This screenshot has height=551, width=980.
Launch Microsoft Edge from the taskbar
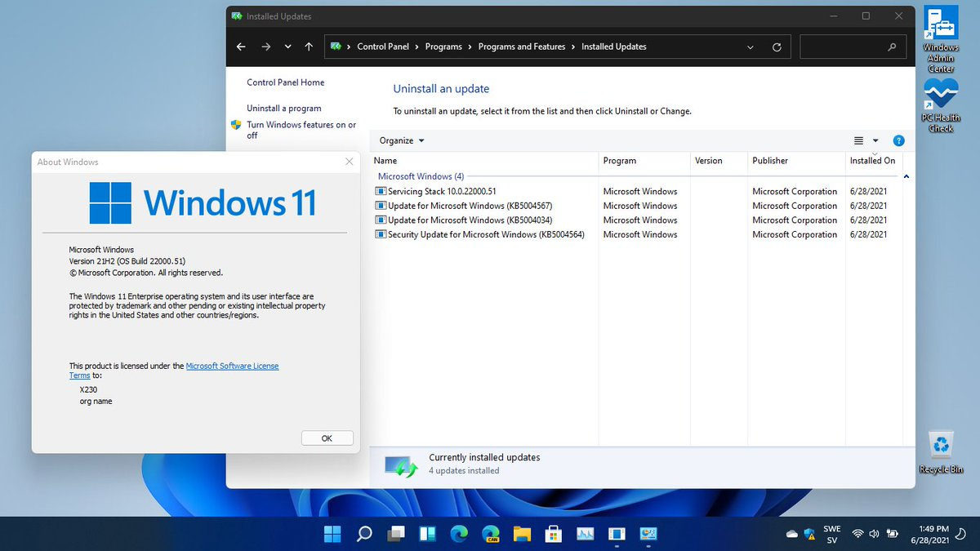pos(459,534)
